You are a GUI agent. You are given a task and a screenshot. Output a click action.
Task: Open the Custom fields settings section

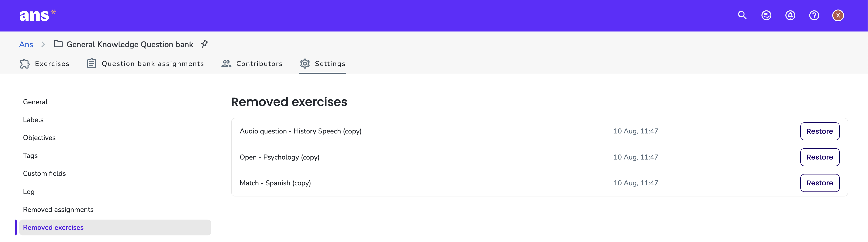[x=44, y=174]
